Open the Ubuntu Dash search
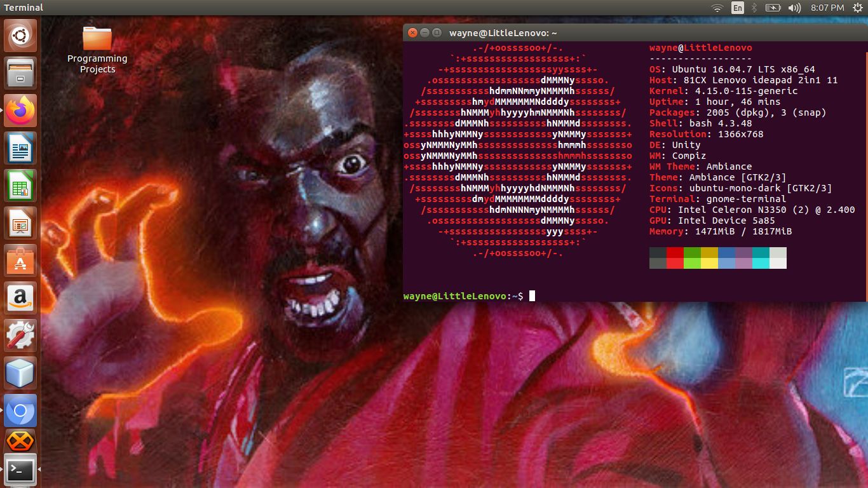 (20, 35)
